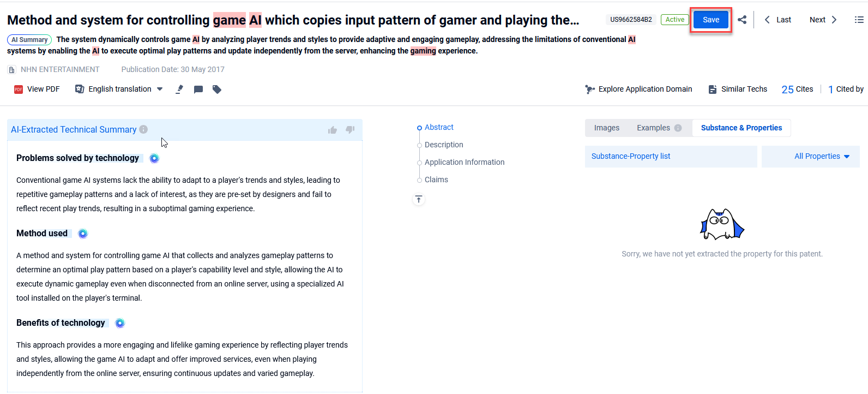Switch to the Images tab
868x394 pixels.
[606, 128]
